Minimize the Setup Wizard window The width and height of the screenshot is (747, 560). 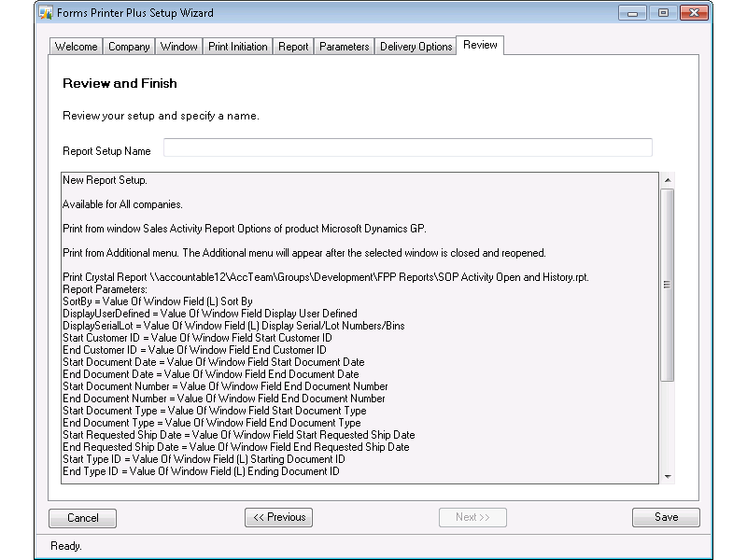[x=634, y=13]
